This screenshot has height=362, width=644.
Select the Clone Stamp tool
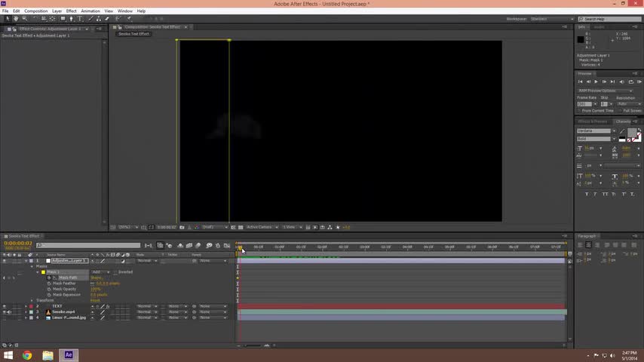[x=99, y=19]
